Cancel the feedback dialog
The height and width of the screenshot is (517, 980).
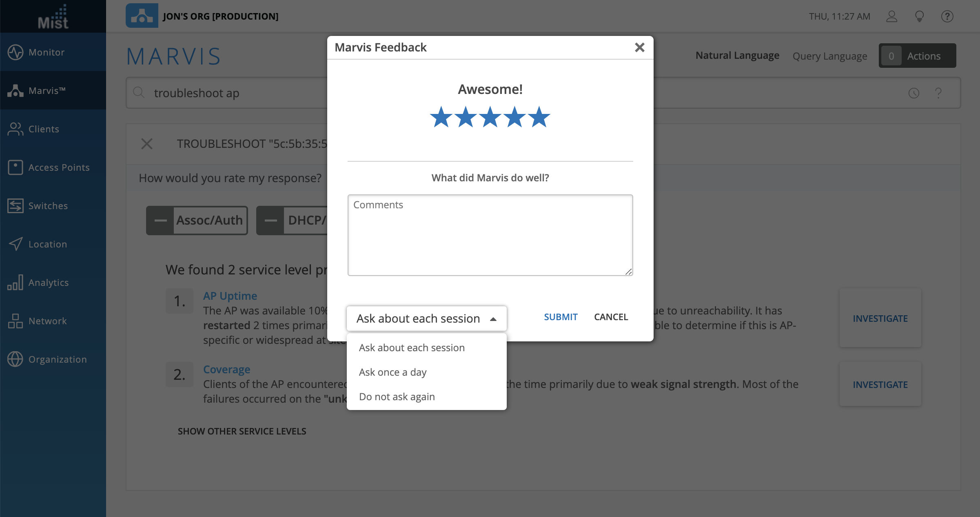point(611,317)
